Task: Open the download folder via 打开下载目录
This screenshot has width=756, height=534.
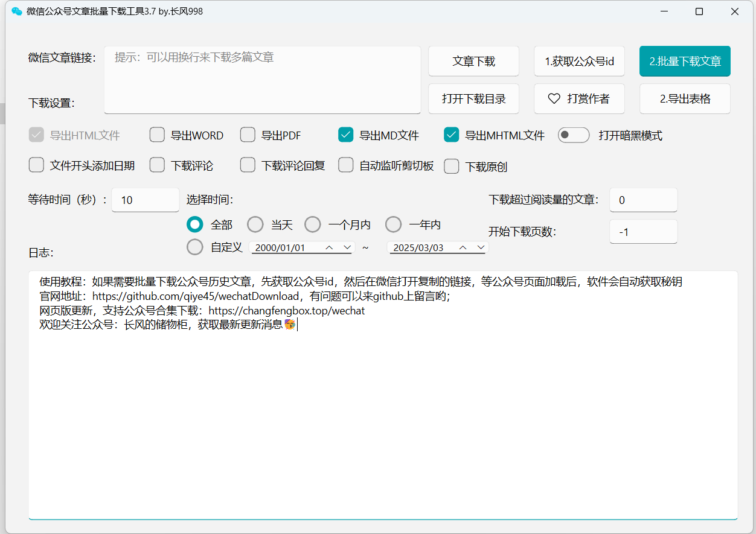Action: click(473, 98)
